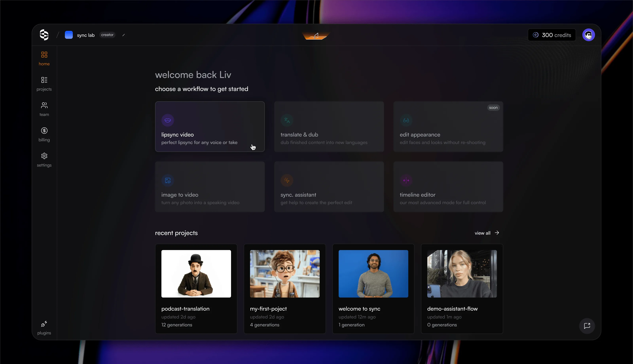This screenshot has height=364, width=633.
Task: Click the split icon on timeline editor
Action: pos(406,180)
